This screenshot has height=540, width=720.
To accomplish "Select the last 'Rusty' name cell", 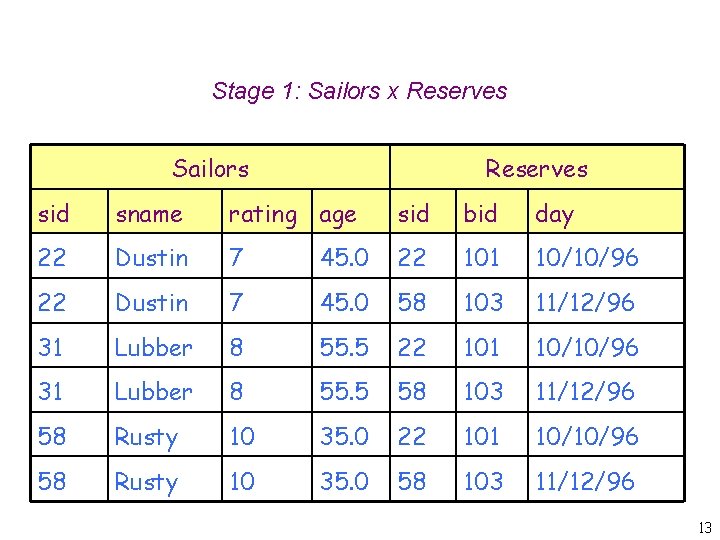I will (146, 482).
